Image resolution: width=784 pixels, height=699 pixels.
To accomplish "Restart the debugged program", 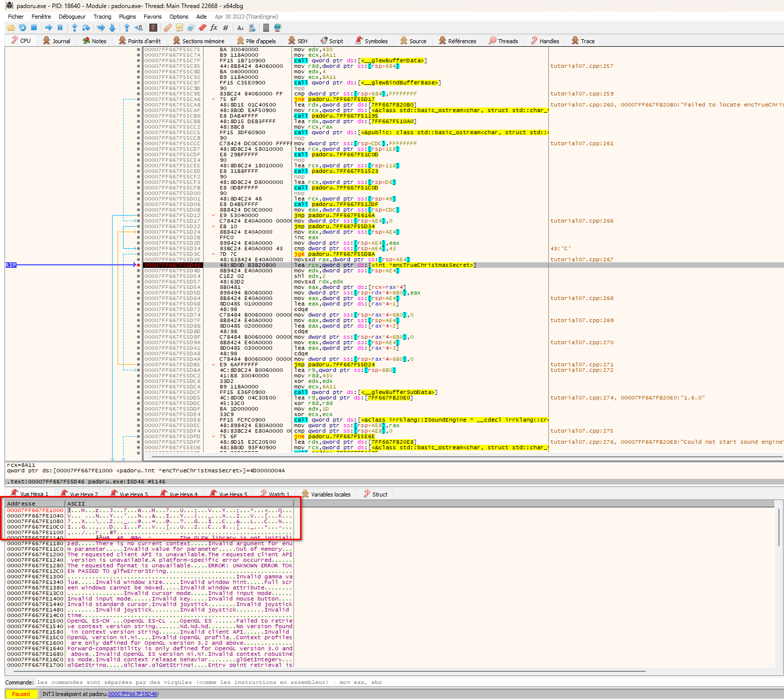I will click(22, 28).
